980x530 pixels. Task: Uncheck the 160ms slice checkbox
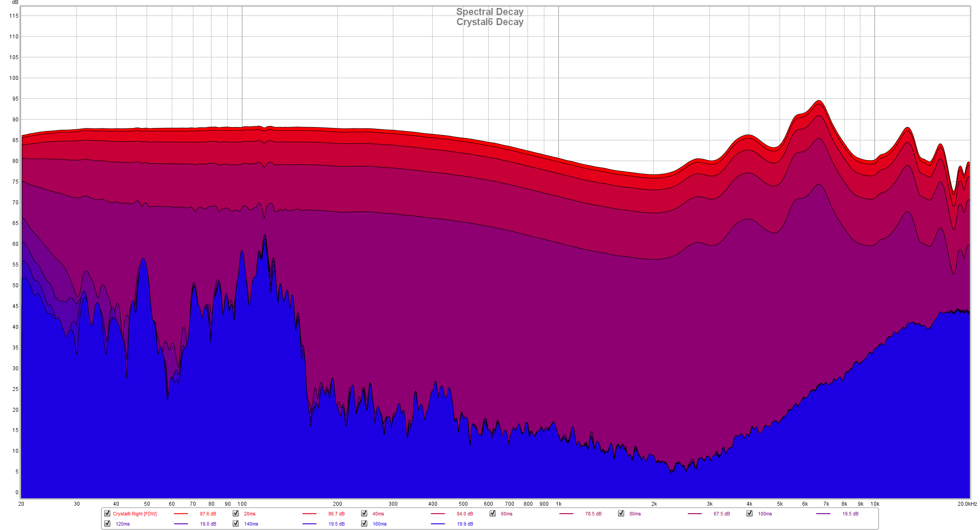point(364,523)
